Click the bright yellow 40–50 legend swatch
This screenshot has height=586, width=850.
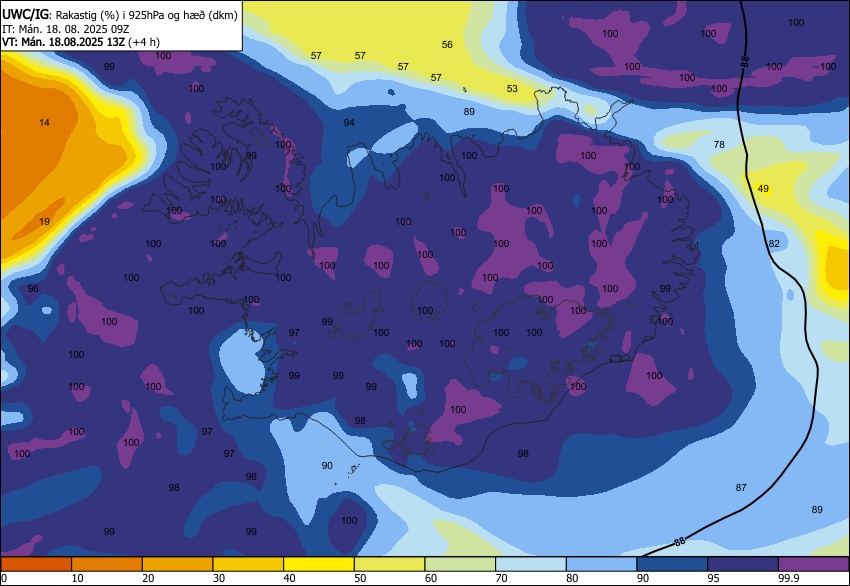pyautogui.click(x=319, y=564)
